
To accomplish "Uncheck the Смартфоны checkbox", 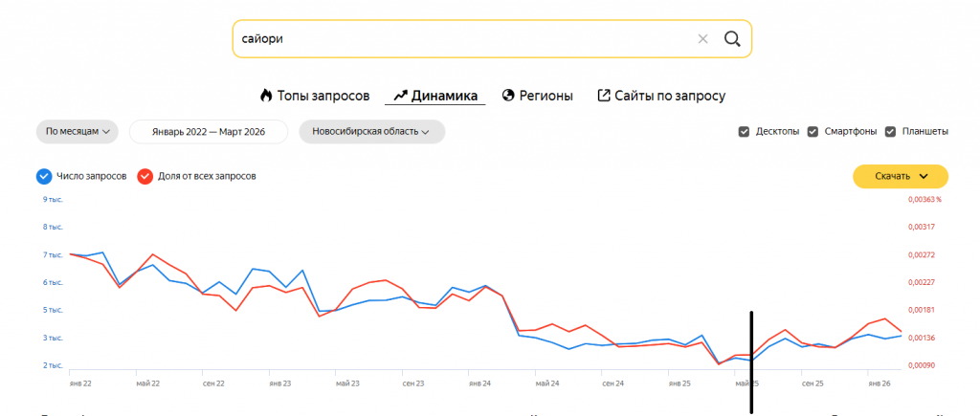I will tap(813, 132).
